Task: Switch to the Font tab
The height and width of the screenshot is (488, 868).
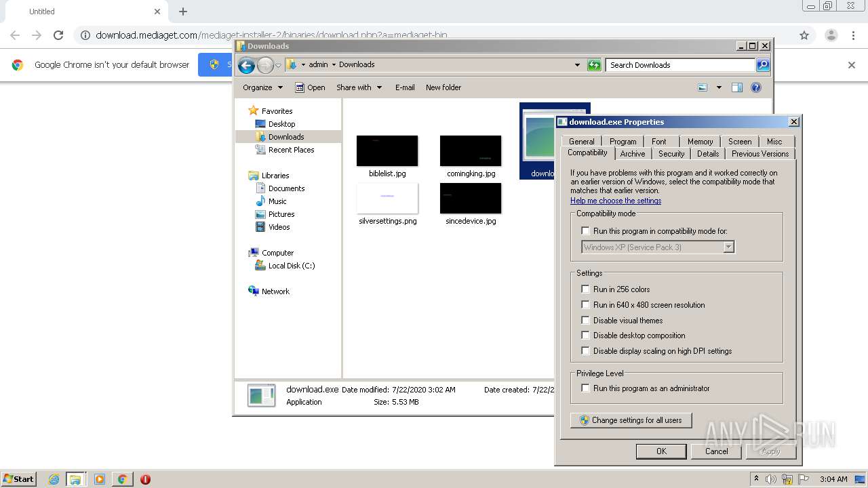Action: pos(659,142)
